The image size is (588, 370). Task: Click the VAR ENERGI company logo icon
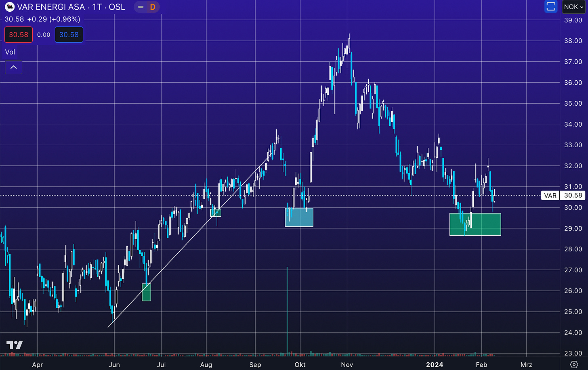point(9,7)
